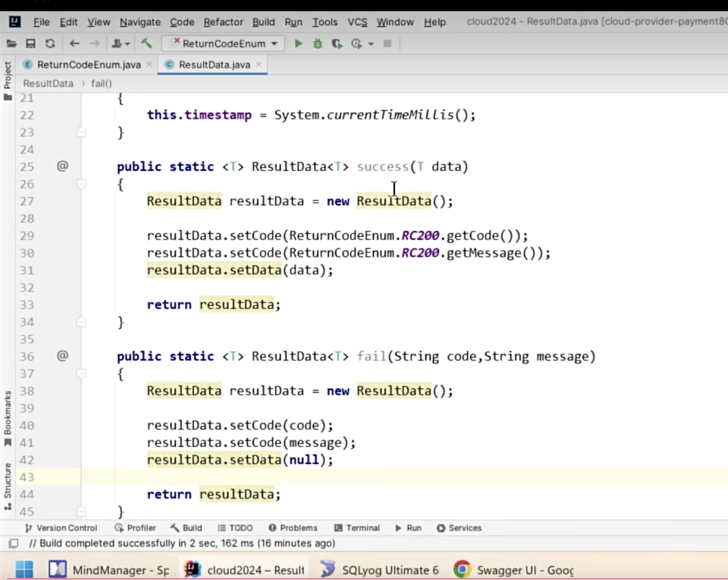Click gutter @ icon on line 36
728x580 pixels.
tap(63, 355)
